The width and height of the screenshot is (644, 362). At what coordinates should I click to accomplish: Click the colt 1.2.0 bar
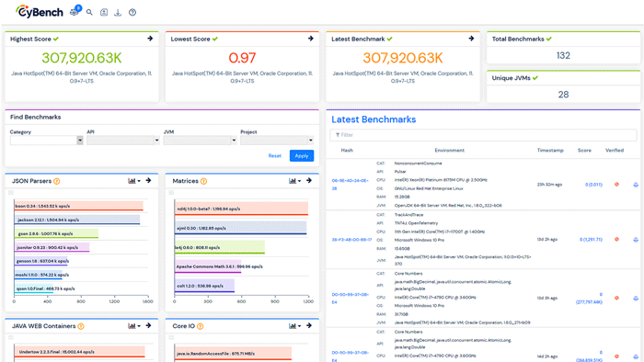(204, 286)
